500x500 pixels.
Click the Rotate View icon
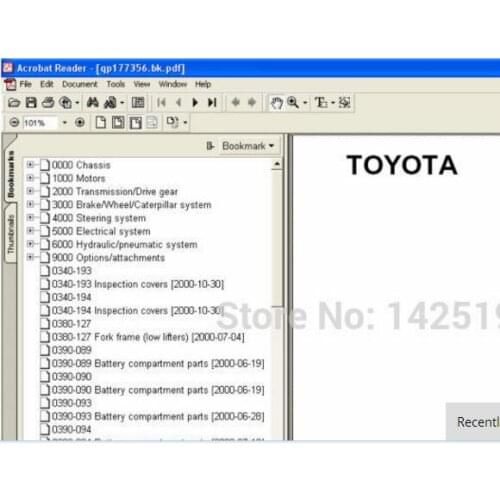click(172, 122)
